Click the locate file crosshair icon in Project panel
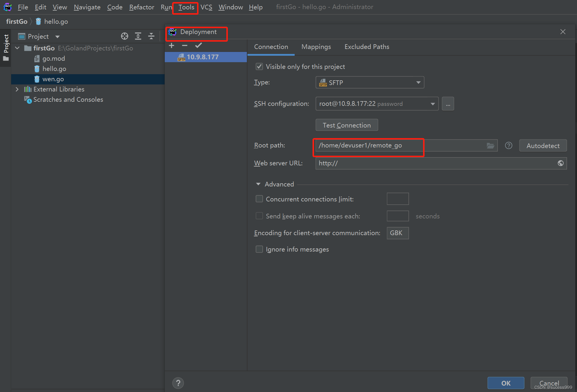 pyautogui.click(x=125, y=36)
